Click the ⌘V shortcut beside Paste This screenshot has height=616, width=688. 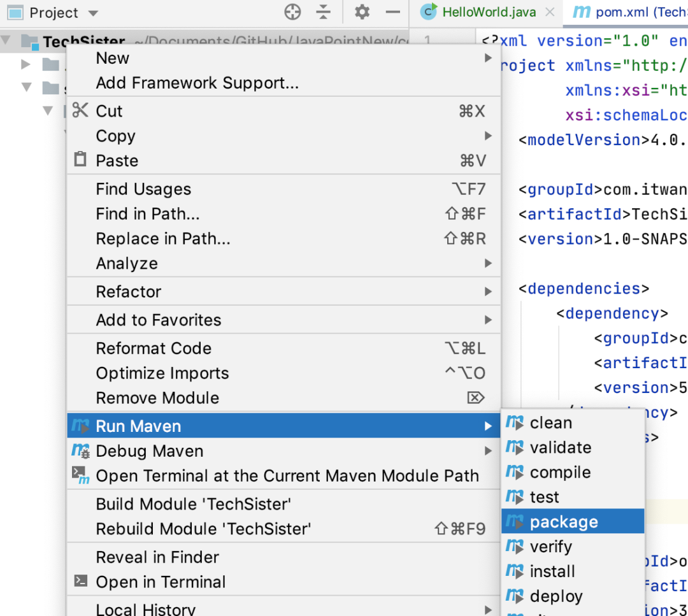pyautogui.click(x=473, y=161)
